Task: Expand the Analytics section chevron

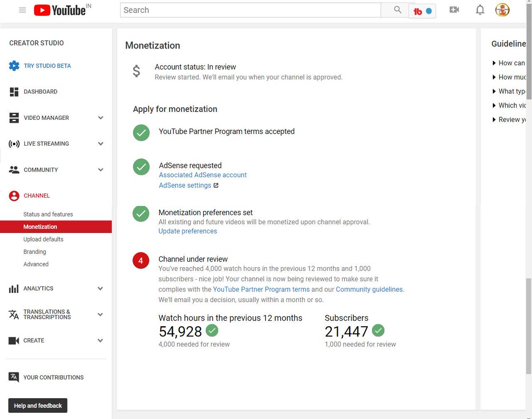Action: (101, 289)
